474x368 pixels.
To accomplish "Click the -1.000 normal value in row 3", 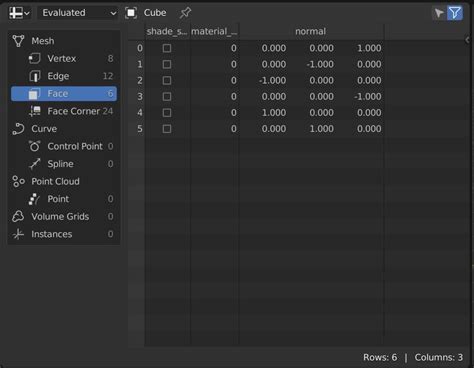I will [x=368, y=97].
